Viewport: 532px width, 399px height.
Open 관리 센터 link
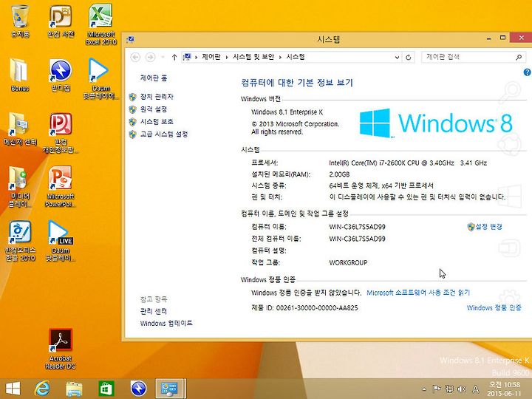[x=154, y=311]
